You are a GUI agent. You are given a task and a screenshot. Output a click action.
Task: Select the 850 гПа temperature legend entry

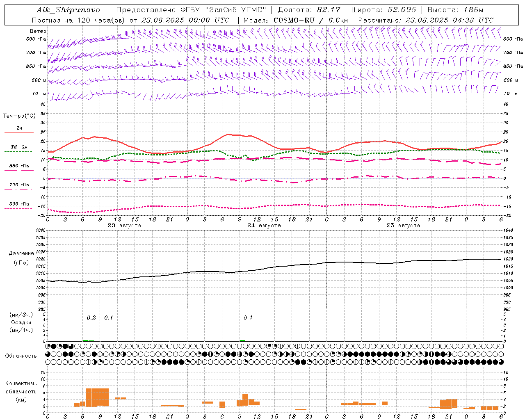click(19, 166)
